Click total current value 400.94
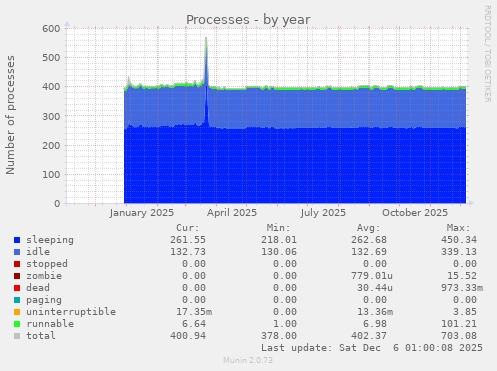 (x=188, y=336)
